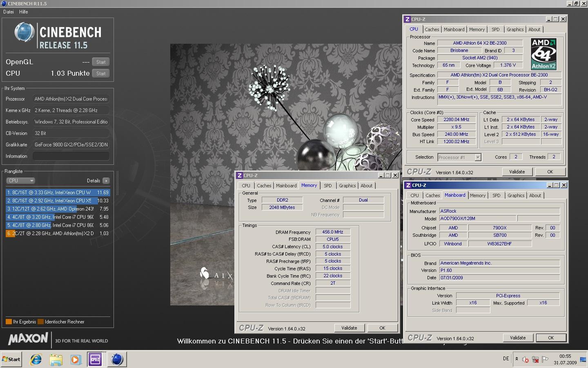
Task: Start the OpenGL benchmark
Action: [101, 62]
